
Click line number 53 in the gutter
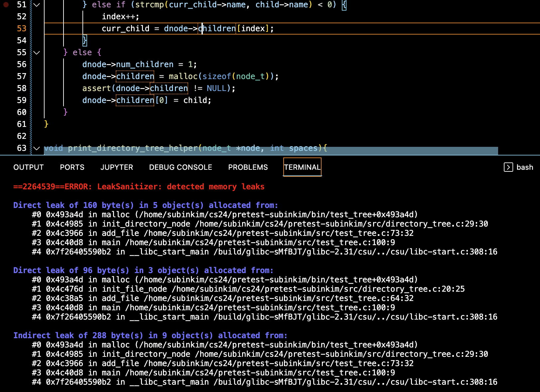[22, 29]
